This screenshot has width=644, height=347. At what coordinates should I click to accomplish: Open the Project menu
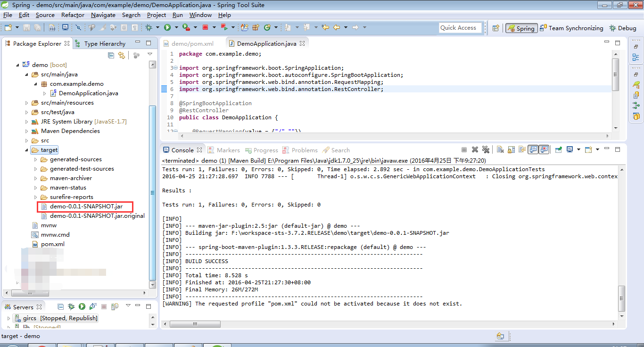(x=157, y=15)
